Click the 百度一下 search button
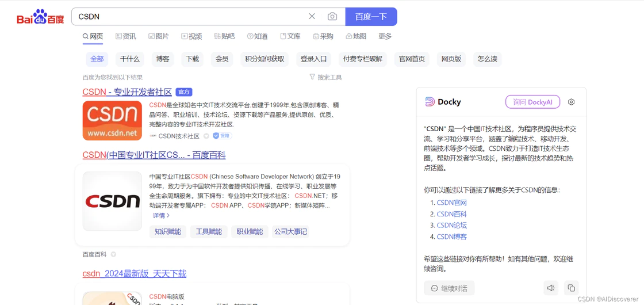This screenshot has width=644, height=305. point(371,17)
